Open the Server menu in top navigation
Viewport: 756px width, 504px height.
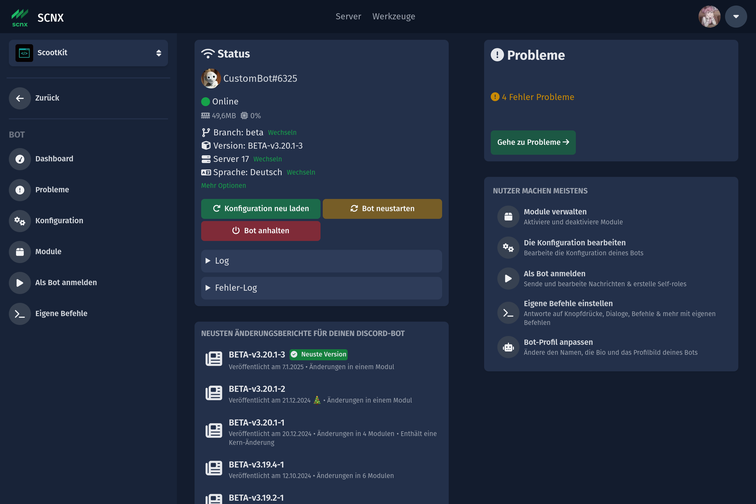(x=348, y=17)
